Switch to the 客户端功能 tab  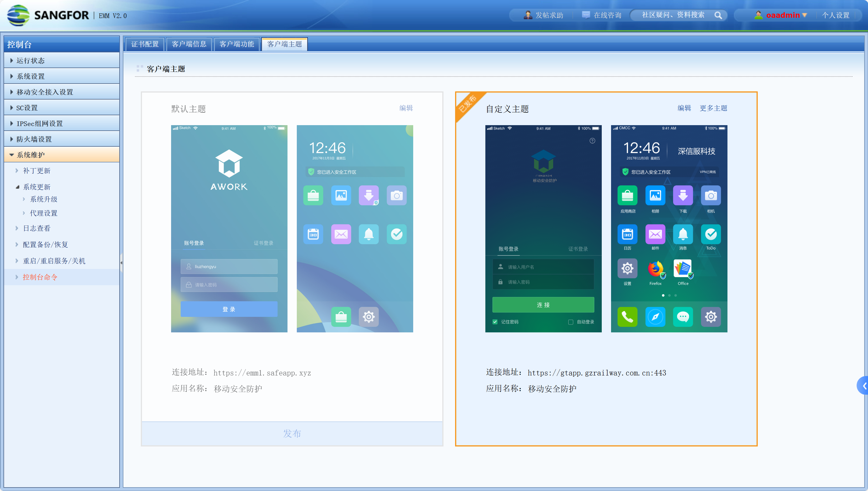click(x=237, y=44)
